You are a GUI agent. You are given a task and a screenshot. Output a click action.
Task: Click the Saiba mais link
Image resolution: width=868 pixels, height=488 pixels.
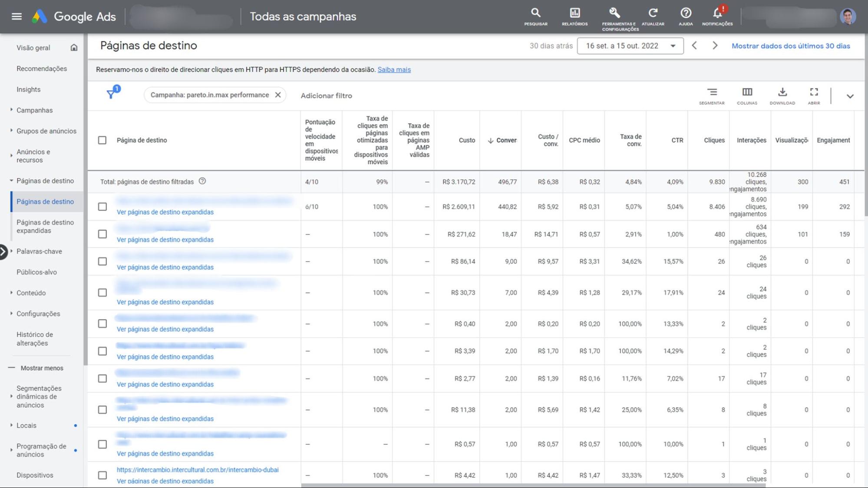coord(394,69)
